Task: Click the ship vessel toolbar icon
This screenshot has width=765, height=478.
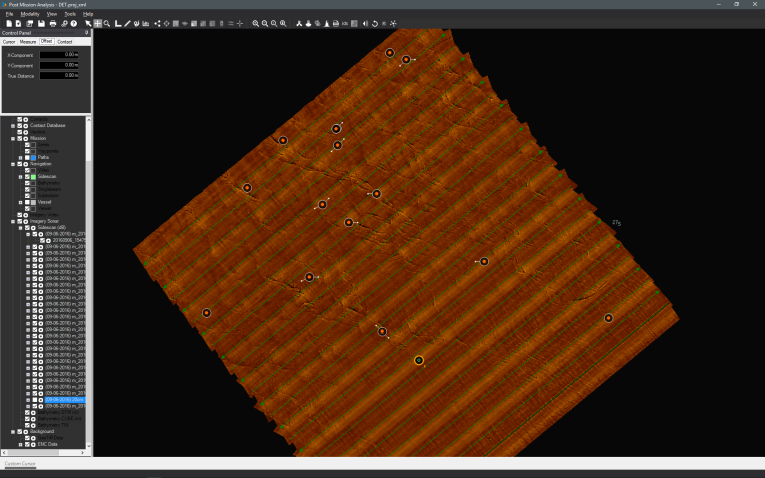Action: tap(308, 23)
